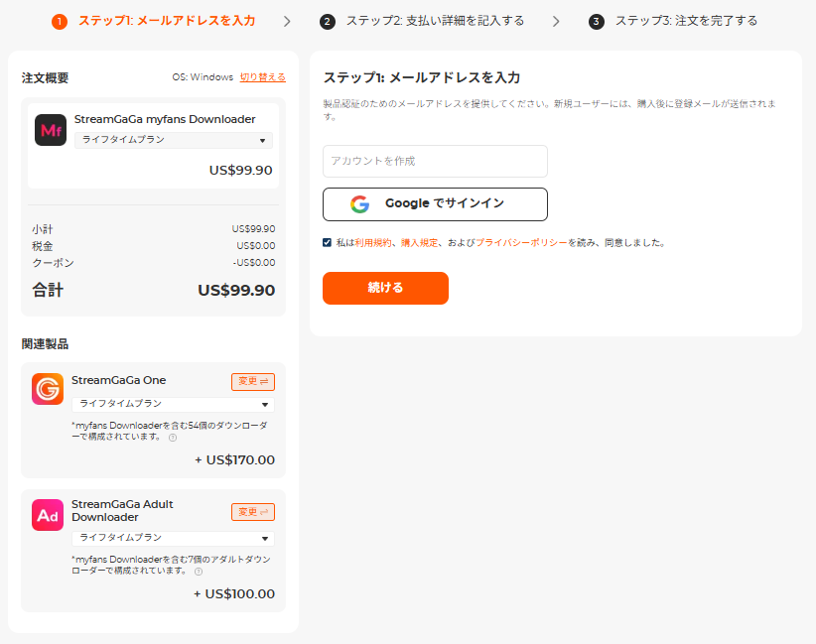
Task: Click the info icon under StreamGaGa One description
Action: [173, 438]
